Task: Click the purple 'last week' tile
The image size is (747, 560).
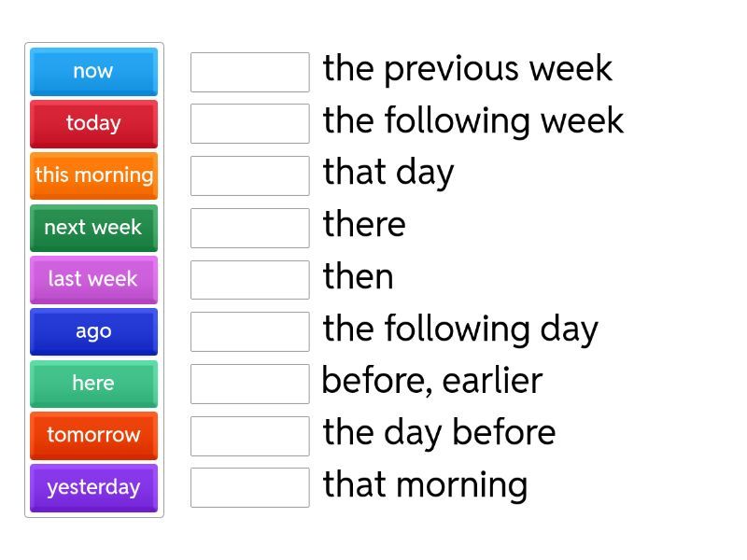Action: (x=93, y=279)
